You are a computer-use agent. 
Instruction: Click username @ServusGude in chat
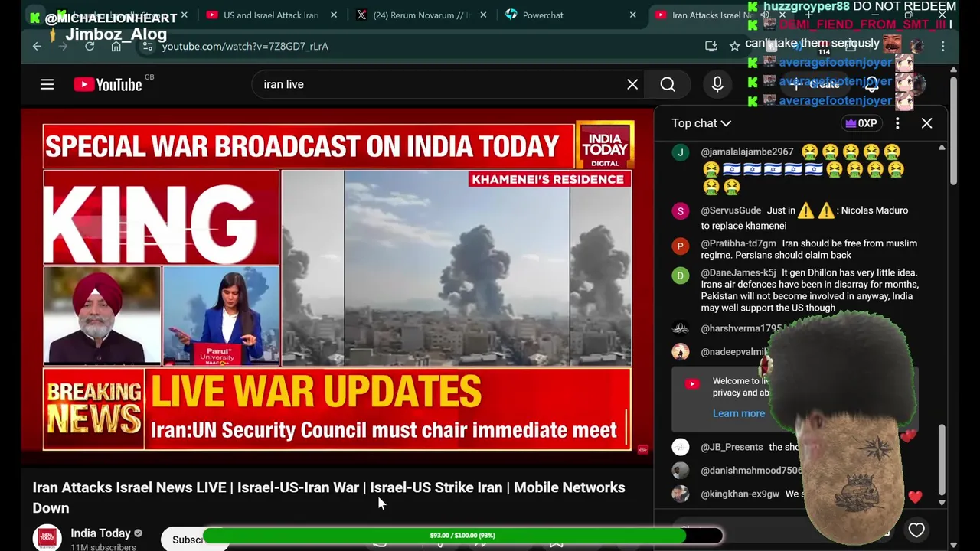731,210
